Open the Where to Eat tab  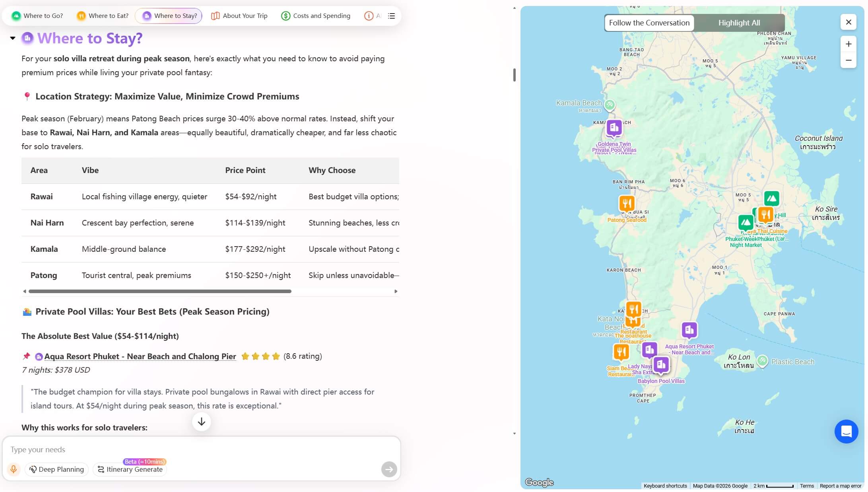pos(103,16)
